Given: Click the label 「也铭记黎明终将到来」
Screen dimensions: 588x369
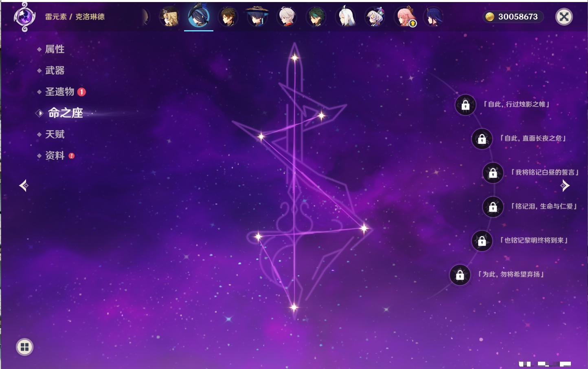Looking at the screenshot, I should (534, 240).
